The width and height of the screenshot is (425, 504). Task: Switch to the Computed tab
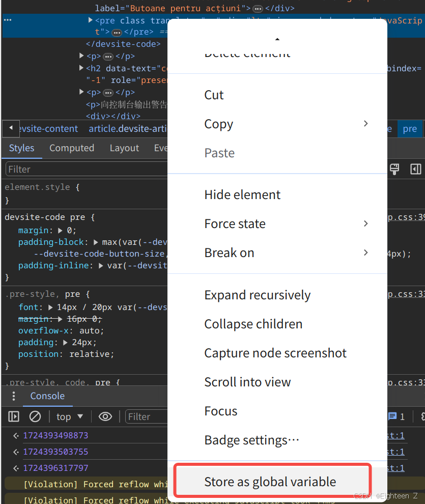(72, 148)
